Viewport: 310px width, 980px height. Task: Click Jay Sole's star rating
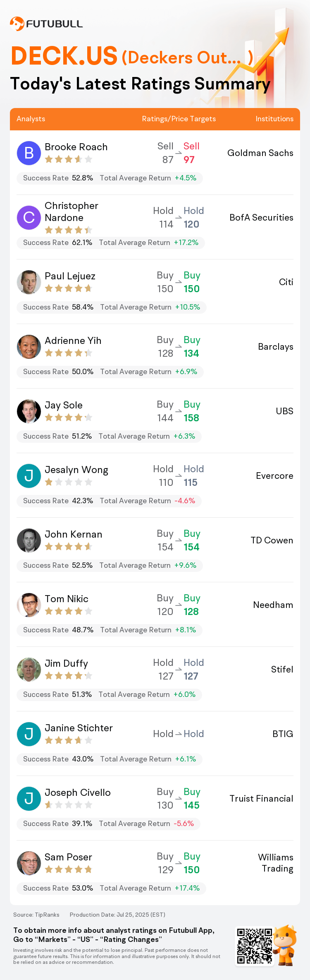(68, 418)
